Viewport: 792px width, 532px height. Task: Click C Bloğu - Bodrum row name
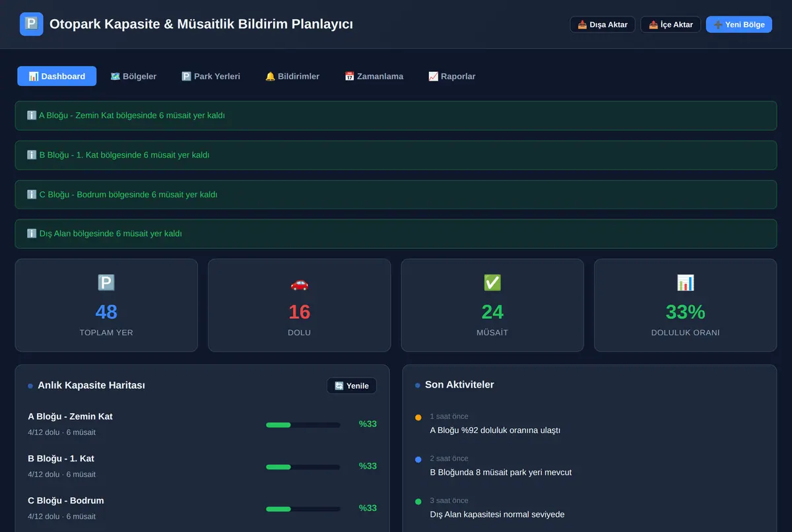[x=66, y=501]
